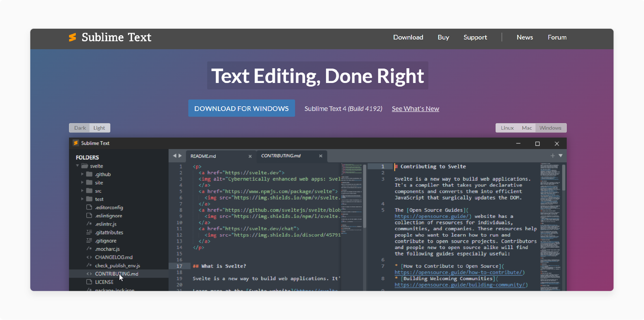
Task: Click the LICENSE file icon
Action: click(x=89, y=282)
